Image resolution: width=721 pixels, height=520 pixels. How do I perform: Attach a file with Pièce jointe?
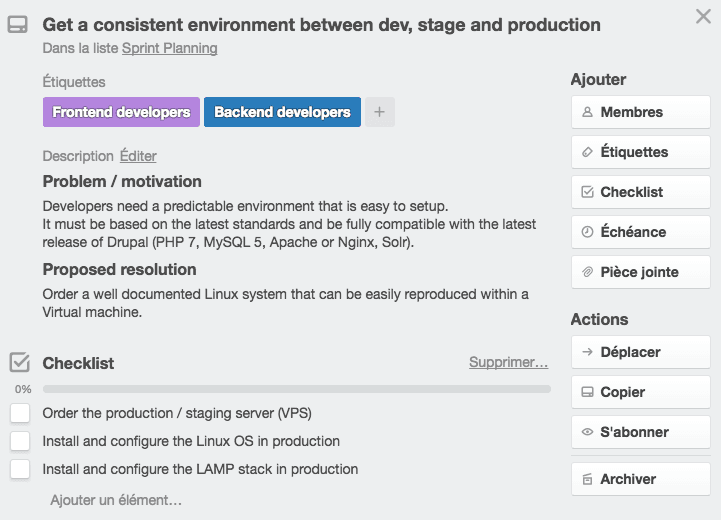pyautogui.click(x=640, y=272)
